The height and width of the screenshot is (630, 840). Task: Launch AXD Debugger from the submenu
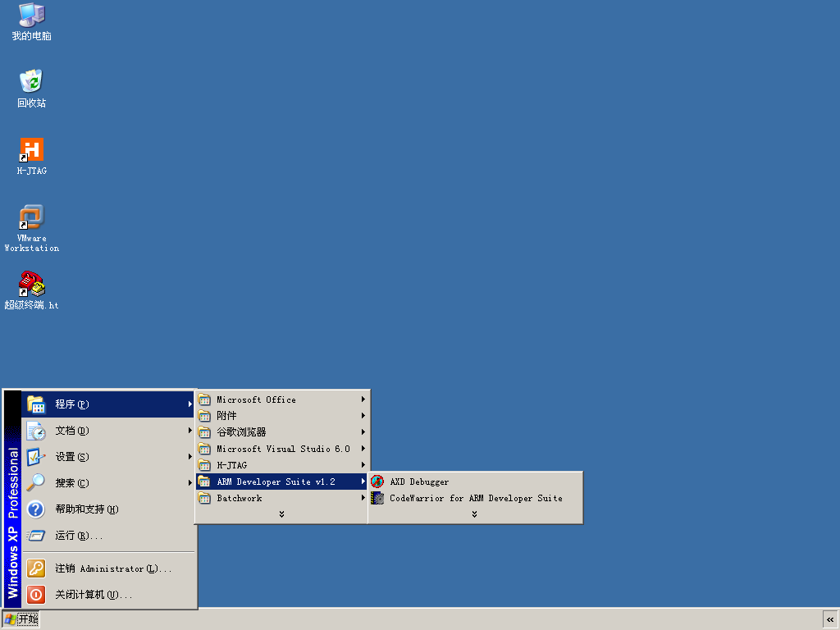(x=475, y=482)
